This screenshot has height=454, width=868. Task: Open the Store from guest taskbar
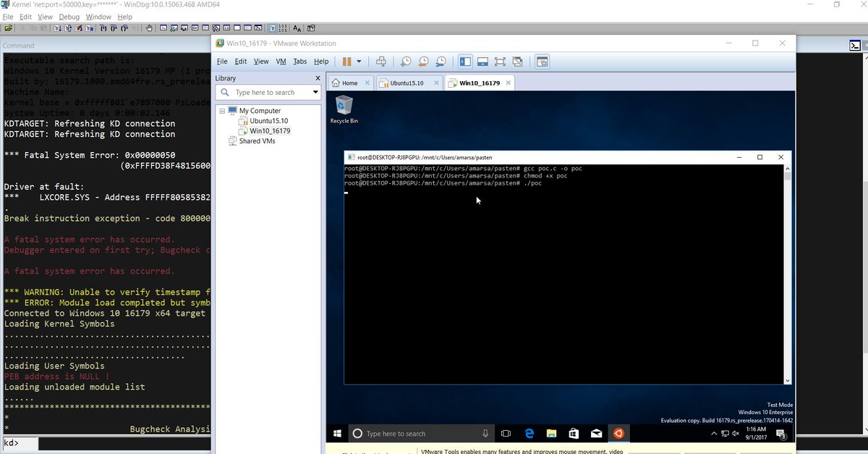tap(574, 434)
